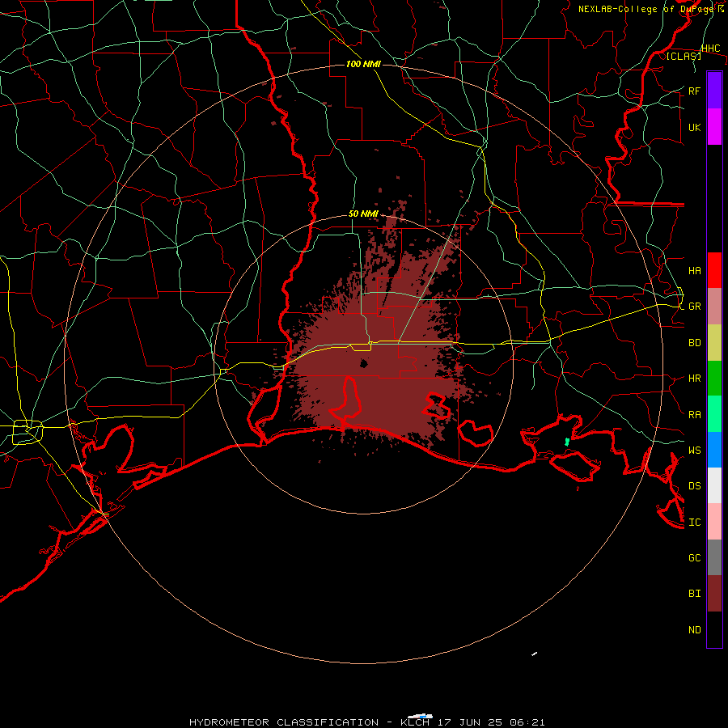Viewport: 728px width, 728px height.
Task: Click the blue WS legend swatch
Action: (x=714, y=450)
